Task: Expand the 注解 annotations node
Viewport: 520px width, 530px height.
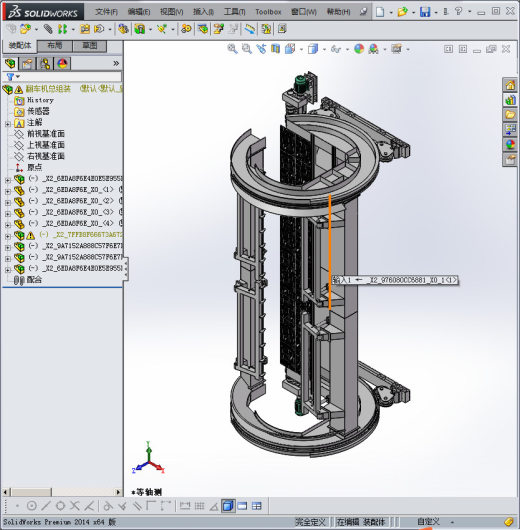Action: 8,124
